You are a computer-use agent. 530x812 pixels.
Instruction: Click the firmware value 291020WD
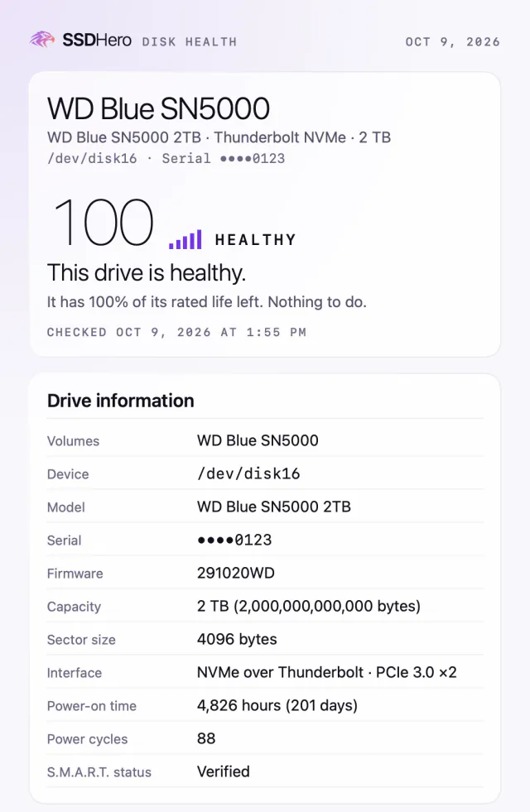pyautogui.click(x=236, y=573)
